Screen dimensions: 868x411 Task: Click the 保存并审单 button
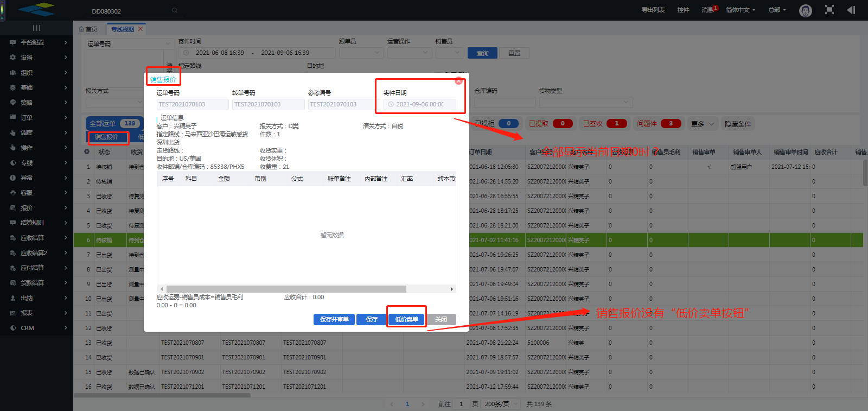tap(334, 319)
